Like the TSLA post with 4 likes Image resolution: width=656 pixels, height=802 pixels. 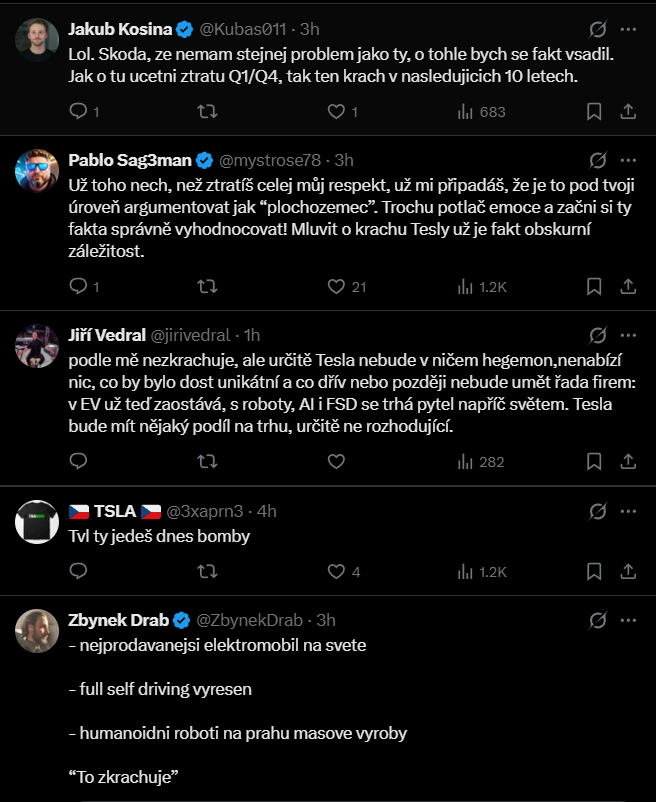pyautogui.click(x=337, y=571)
